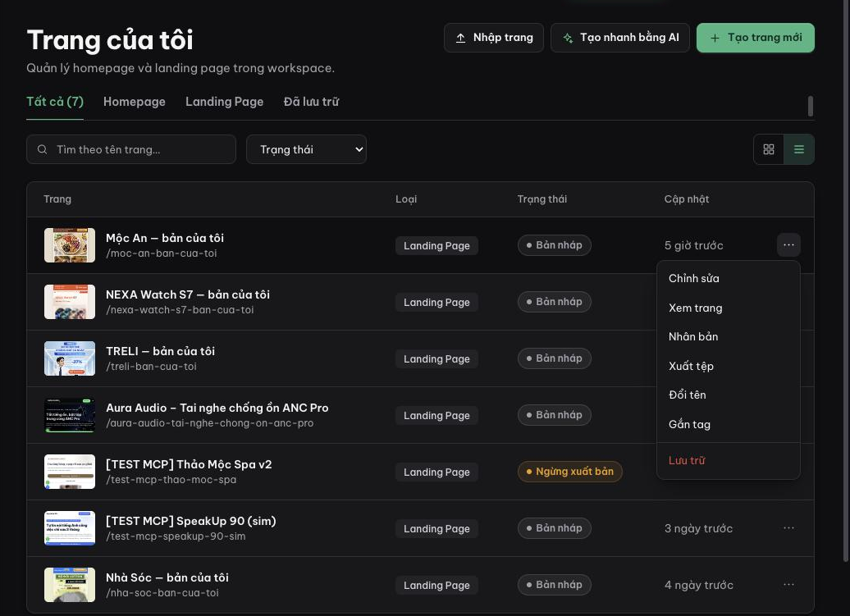Open the SpeakUp 90 (sim) thumbnail
The image size is (850, 616).
(x=70, y=528)
